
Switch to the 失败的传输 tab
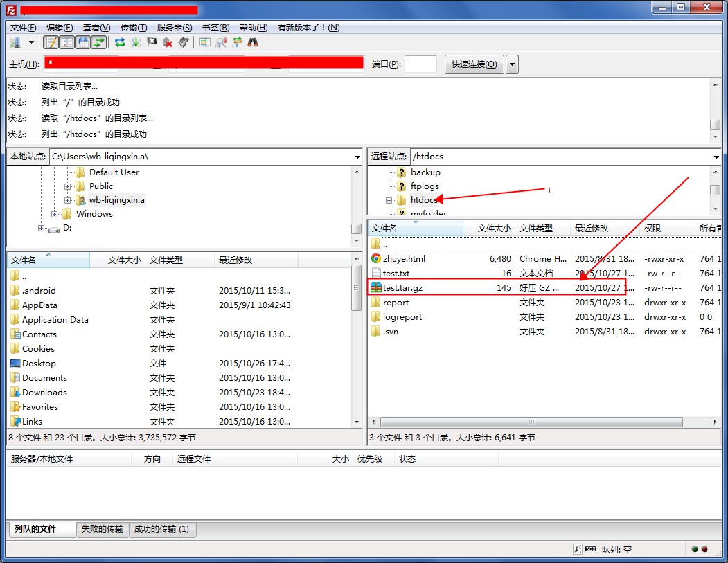pos(103,529)
